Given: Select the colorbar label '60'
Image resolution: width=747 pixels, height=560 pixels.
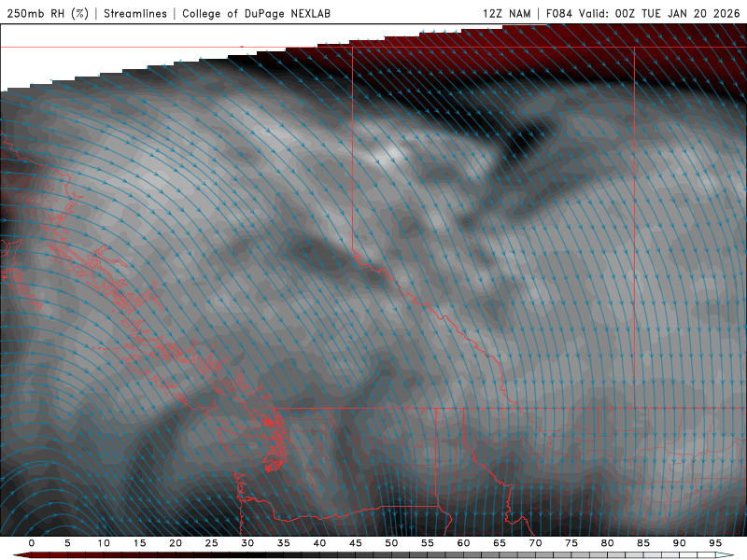Looking at the screenshot, I should point(463,543).
